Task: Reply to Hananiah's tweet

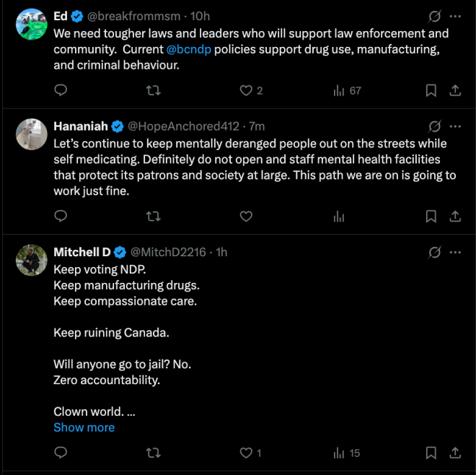Action: pos(61,216)
